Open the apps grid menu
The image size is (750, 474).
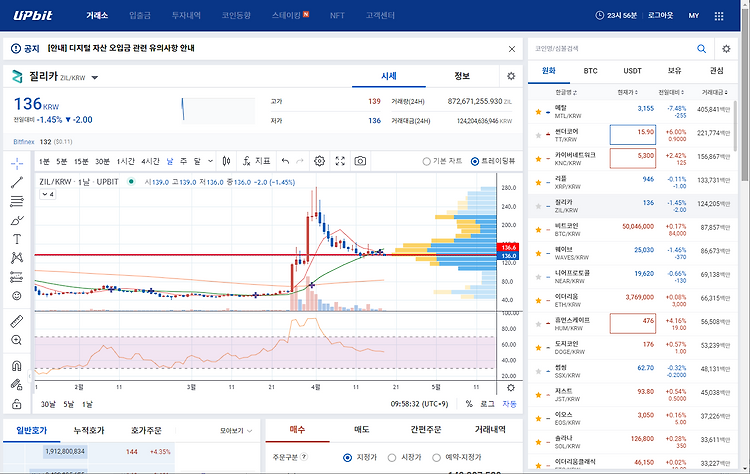[x=718, y=16]
